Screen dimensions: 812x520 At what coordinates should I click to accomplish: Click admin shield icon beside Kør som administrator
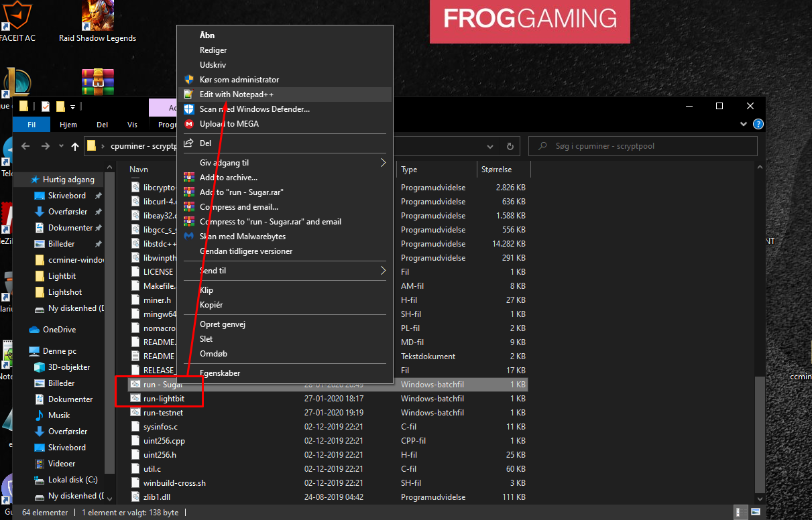click(188, 80)
